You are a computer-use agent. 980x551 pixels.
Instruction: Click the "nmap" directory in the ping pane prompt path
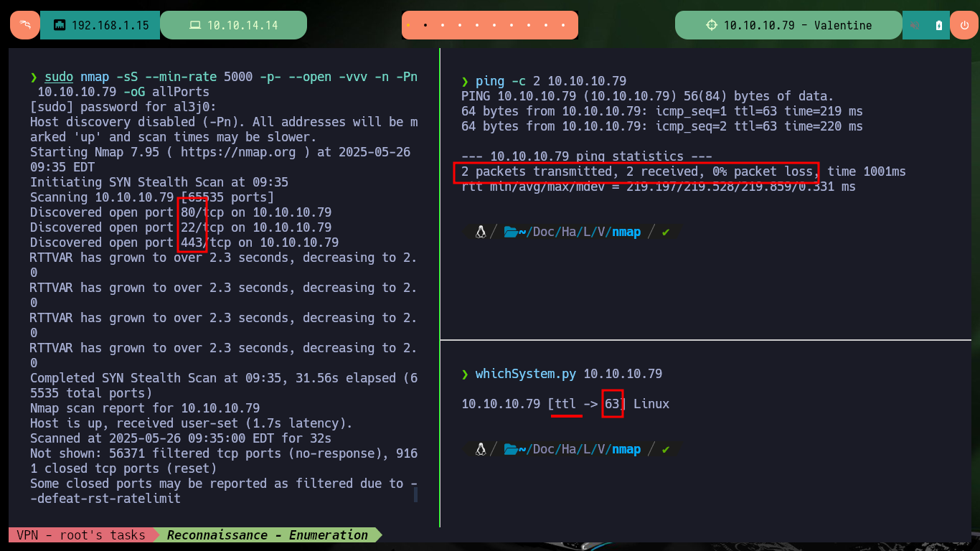tap(626, 232)
